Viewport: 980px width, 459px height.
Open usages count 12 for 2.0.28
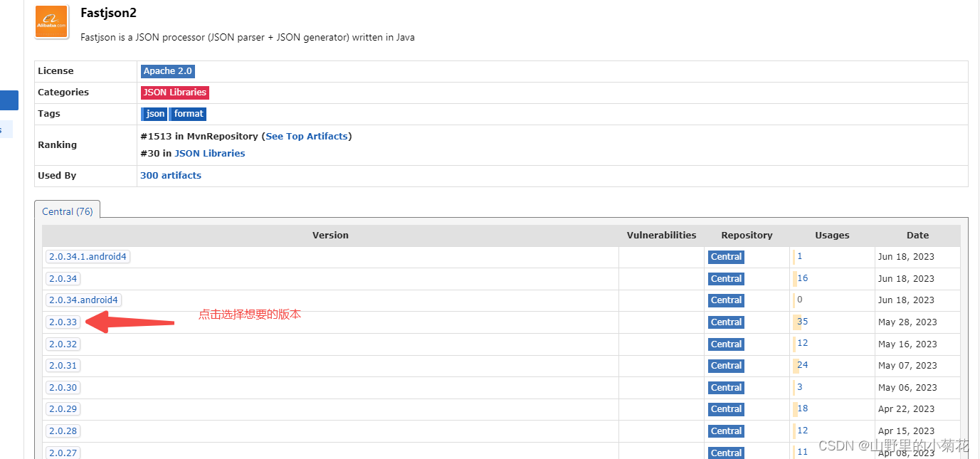803,431
